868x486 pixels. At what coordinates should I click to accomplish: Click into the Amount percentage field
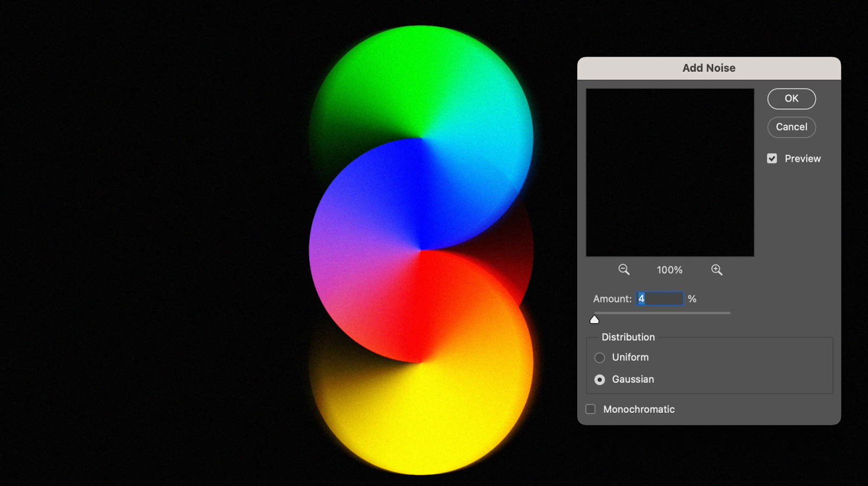pyautogui.click(x=660, y=298)
